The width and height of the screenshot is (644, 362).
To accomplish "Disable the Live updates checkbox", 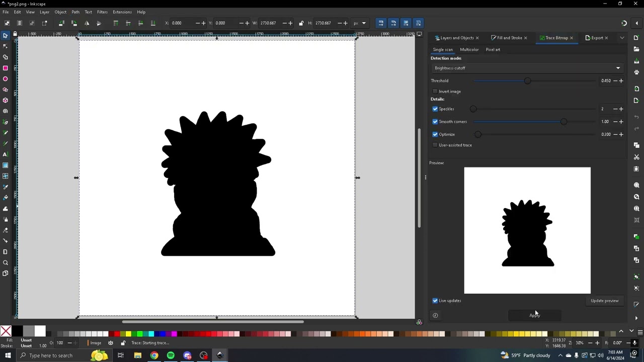I will coord(435,301).
